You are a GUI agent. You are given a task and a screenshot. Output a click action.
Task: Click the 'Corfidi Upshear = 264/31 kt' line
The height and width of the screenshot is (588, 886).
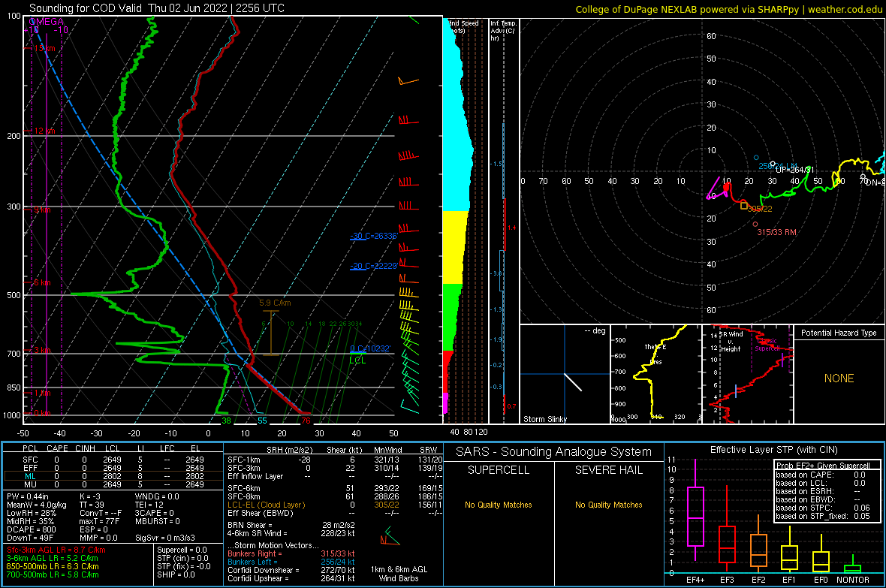(x=291, y=578)
